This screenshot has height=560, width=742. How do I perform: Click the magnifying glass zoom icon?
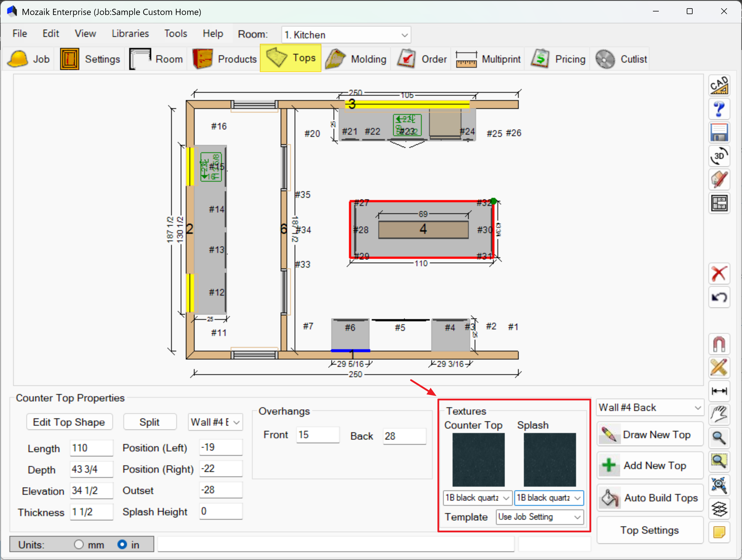[x=719, y=438]
